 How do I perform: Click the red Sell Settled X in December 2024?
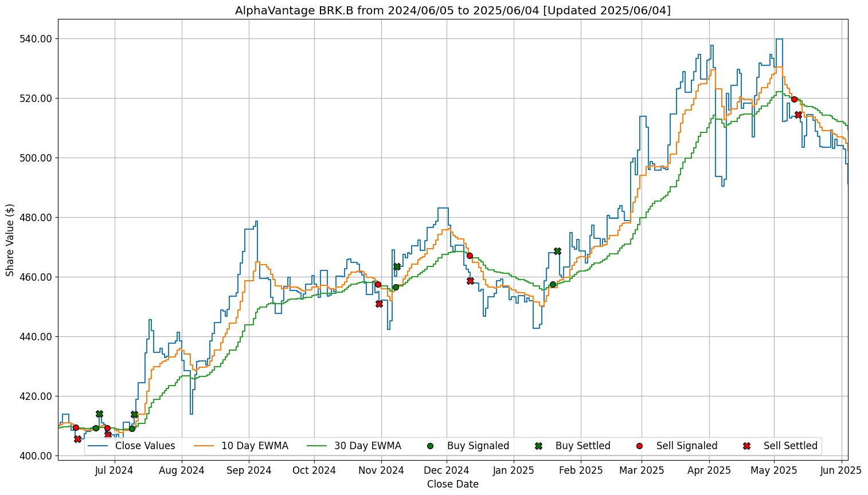[470, 281]
